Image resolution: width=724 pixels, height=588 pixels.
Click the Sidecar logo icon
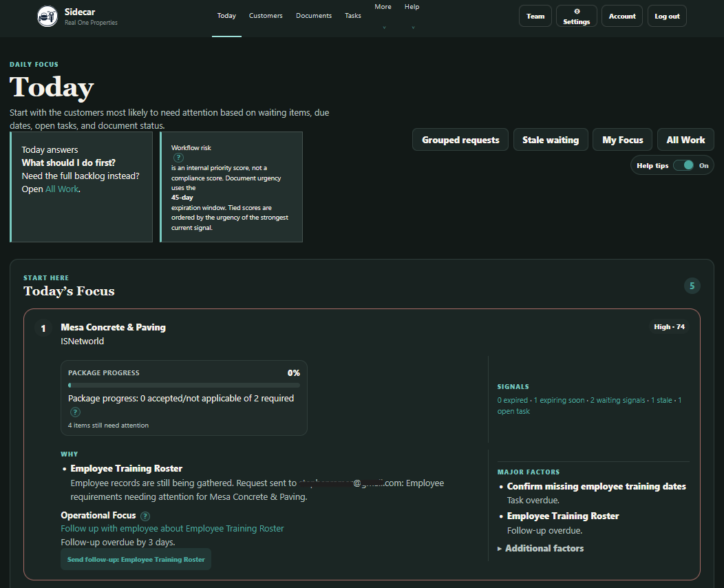(x=47, y=16)
